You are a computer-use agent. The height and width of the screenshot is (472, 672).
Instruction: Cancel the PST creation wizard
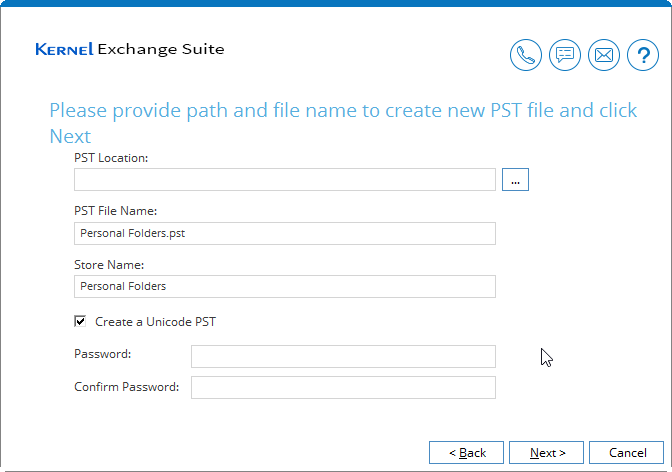click(x=627, y=453)
